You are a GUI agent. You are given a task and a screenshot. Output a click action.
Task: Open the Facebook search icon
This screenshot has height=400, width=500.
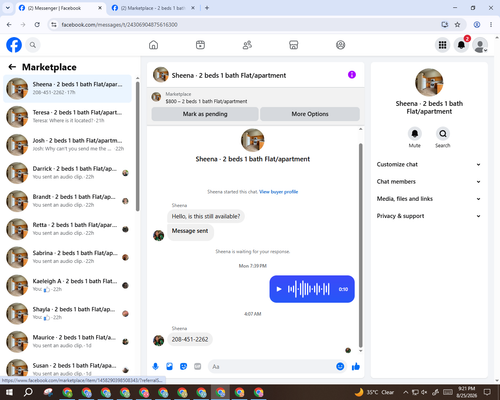pos(33,45)
